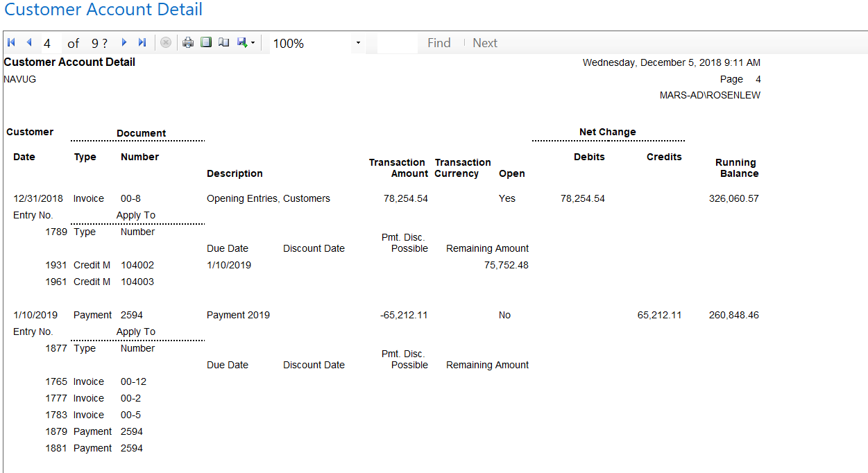Click the stop rendering icon
Image resolution: width=868 pixels, height=473 pixels.
166,43
